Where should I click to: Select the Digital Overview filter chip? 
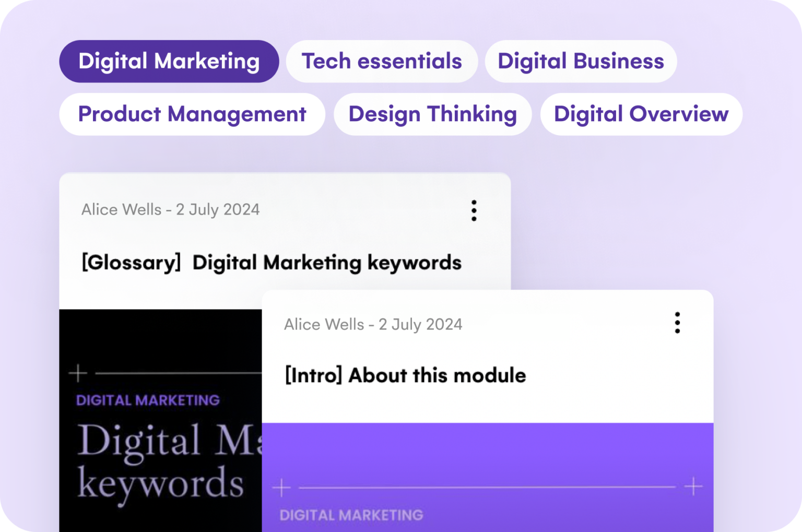(x=641, y=114)
